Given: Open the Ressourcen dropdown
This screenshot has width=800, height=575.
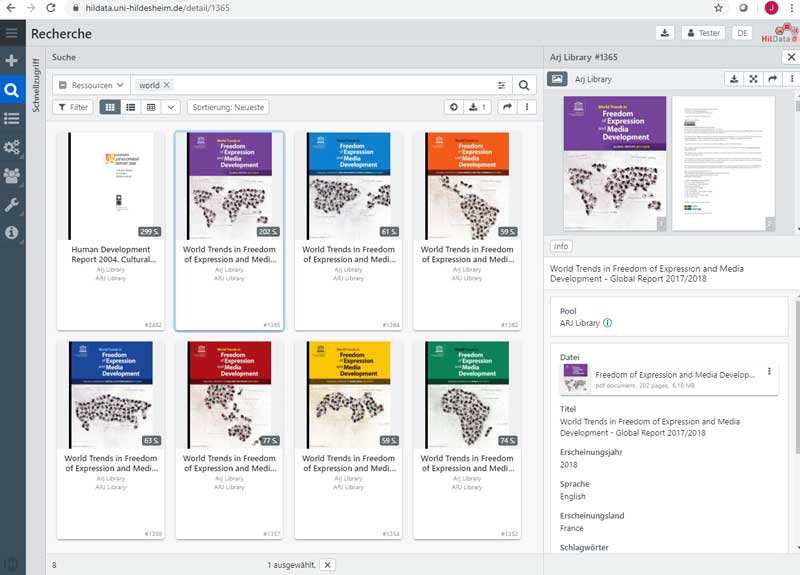Looking at the screenshot, I should point(91,85).
